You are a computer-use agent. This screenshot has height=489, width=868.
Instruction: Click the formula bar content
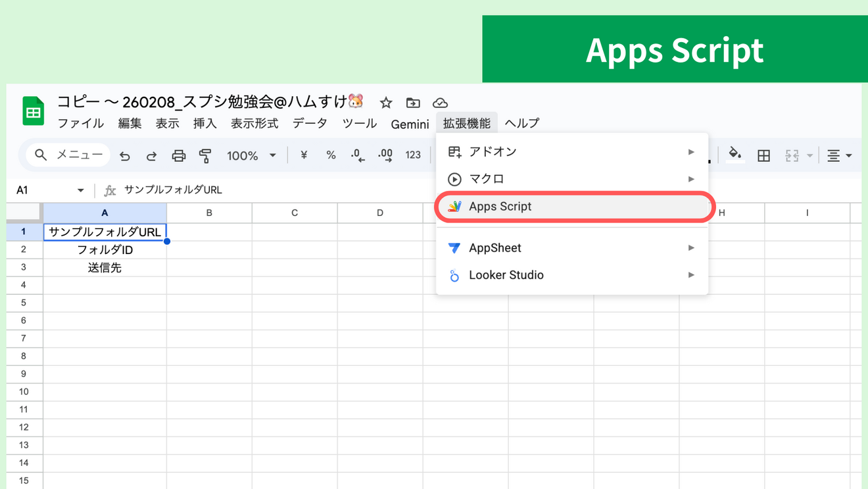(173, 190)
